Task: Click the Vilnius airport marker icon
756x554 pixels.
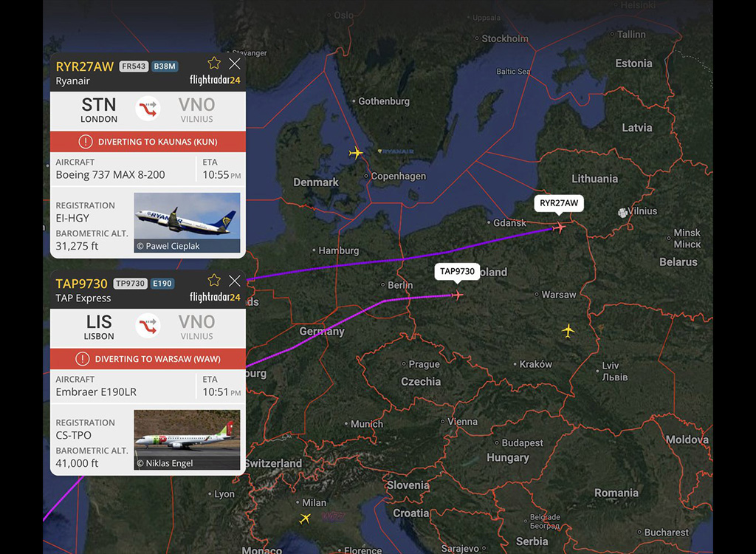Action: (x=623, y=212)
